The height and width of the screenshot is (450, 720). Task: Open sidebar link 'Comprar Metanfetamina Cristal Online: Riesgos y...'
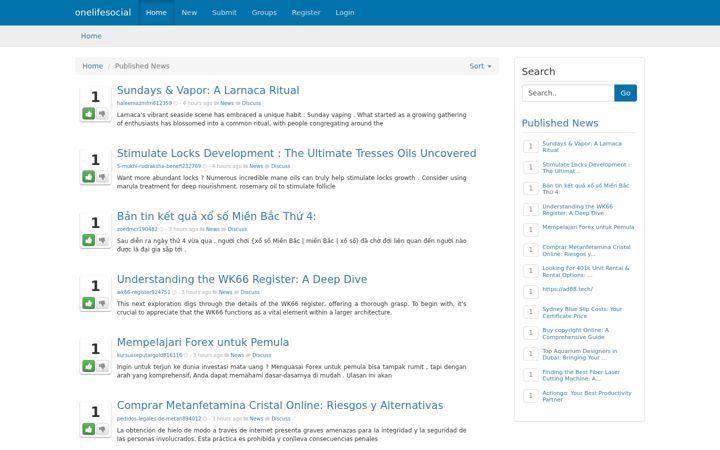coord(586,250)
